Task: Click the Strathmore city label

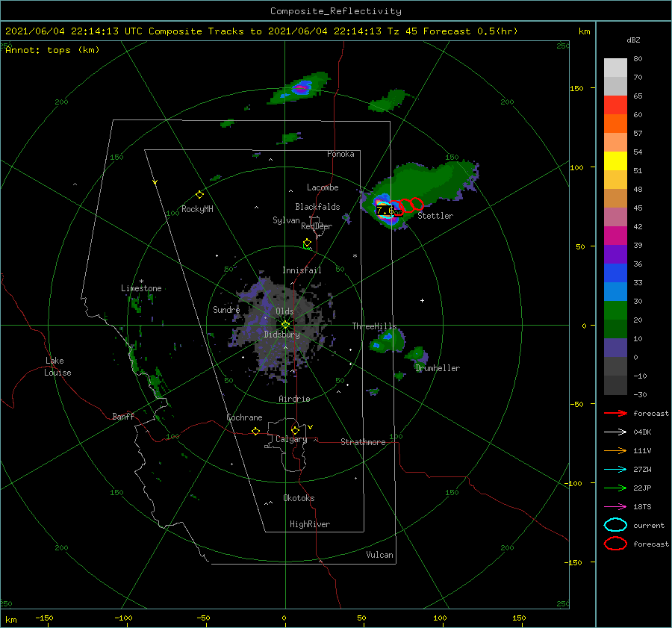Action: 363,442
